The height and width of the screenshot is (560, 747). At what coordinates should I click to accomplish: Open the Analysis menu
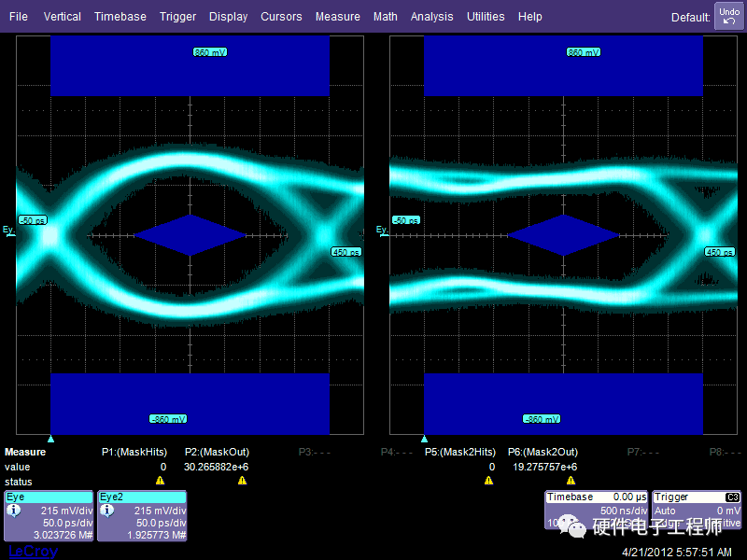pyautogui.click(x=432, y=17)
